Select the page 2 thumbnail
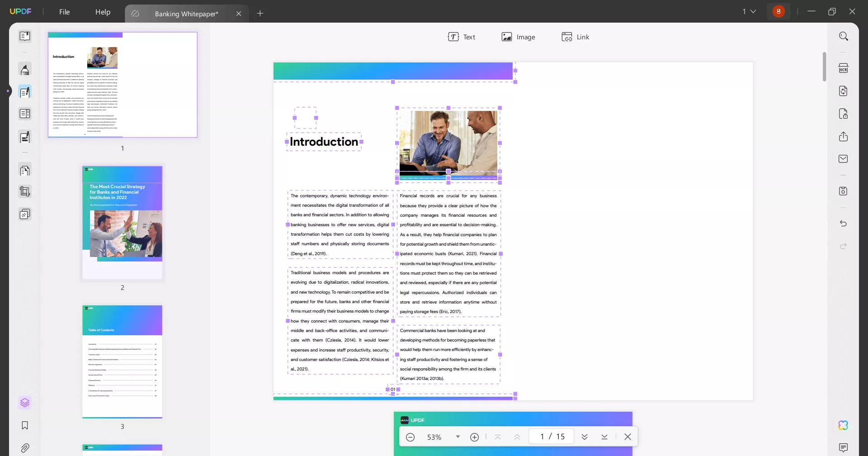This screenshot has width=868, height=456. pyautogui.click(x=122, y=222)
